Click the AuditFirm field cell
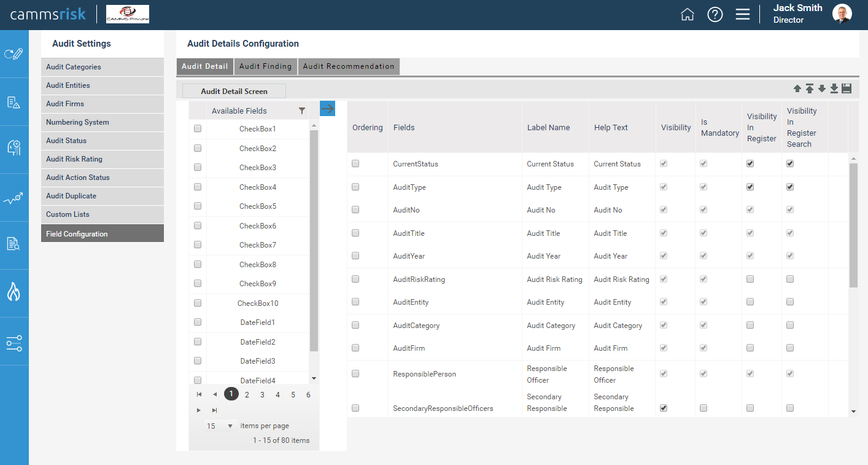This screenshot has width=868, height=465. tap(455, 348)
